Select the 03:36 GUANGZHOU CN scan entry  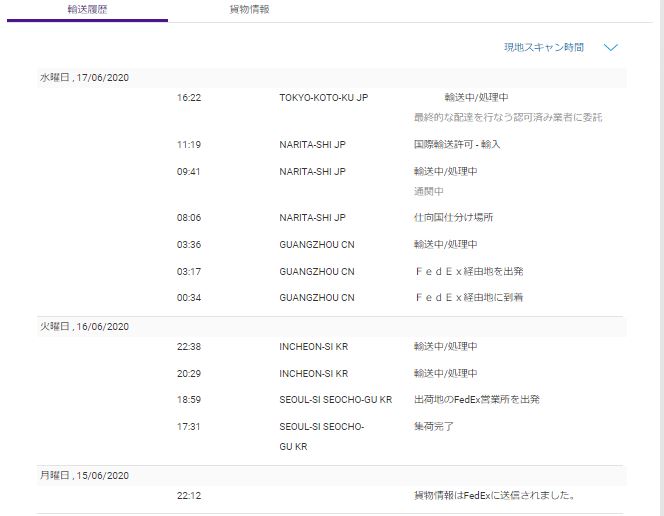point(316,245)
